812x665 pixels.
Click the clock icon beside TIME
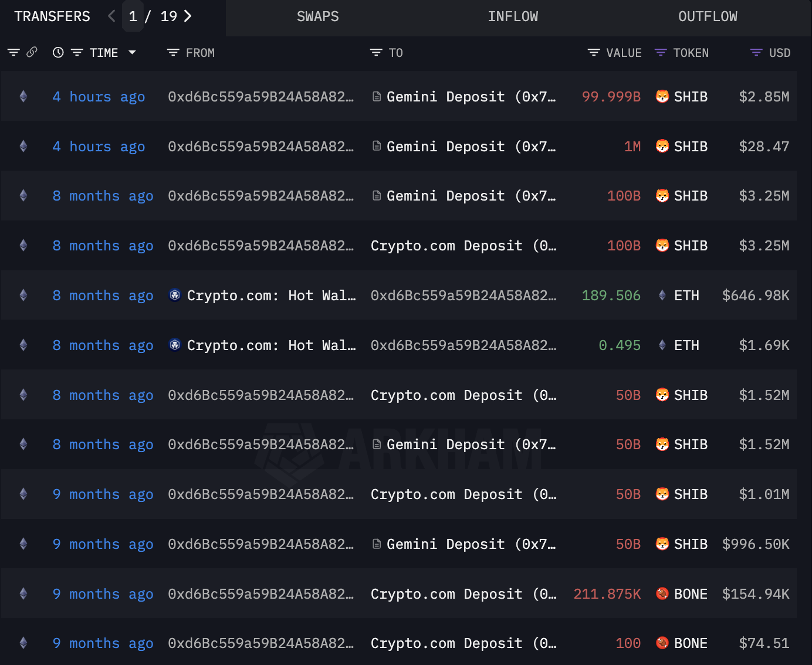point(58,53)
